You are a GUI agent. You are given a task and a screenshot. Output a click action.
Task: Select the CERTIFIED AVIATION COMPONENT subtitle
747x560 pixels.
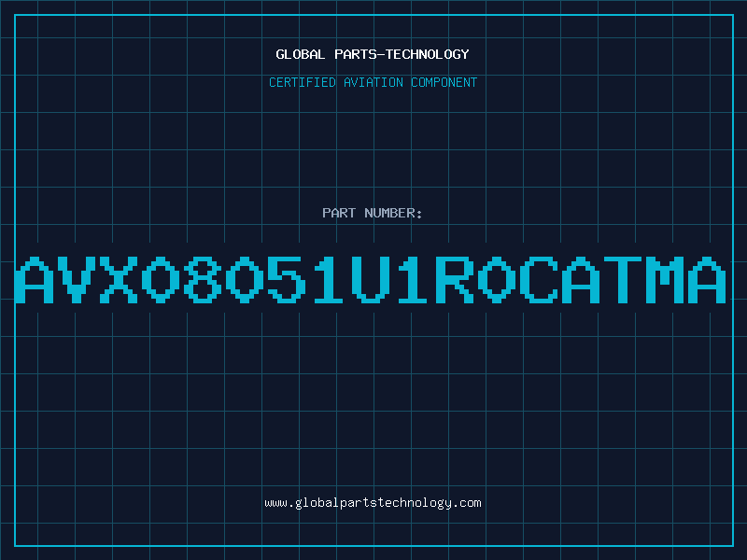(373, 82)
